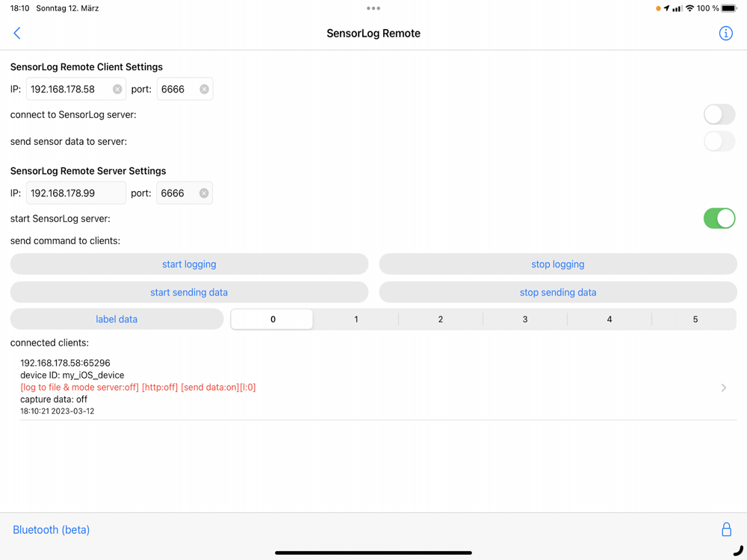
Task: Tap the 18:10 clock in status bar
Action: click(19, 8)
